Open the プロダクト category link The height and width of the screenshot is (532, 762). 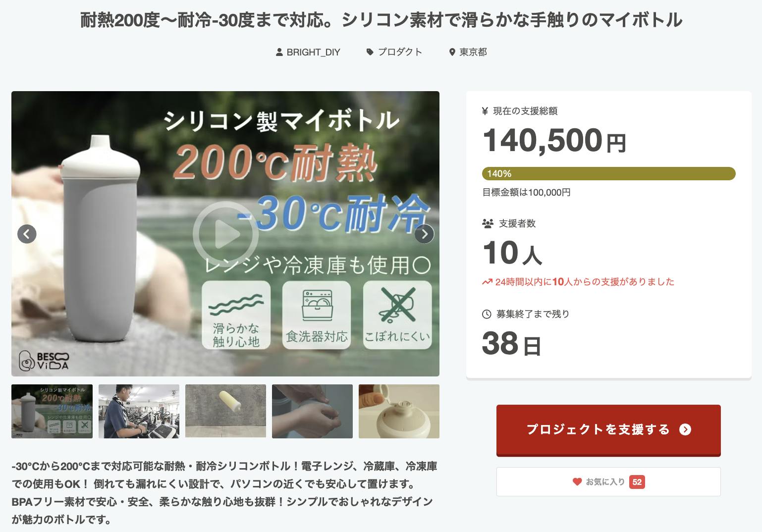400,52
